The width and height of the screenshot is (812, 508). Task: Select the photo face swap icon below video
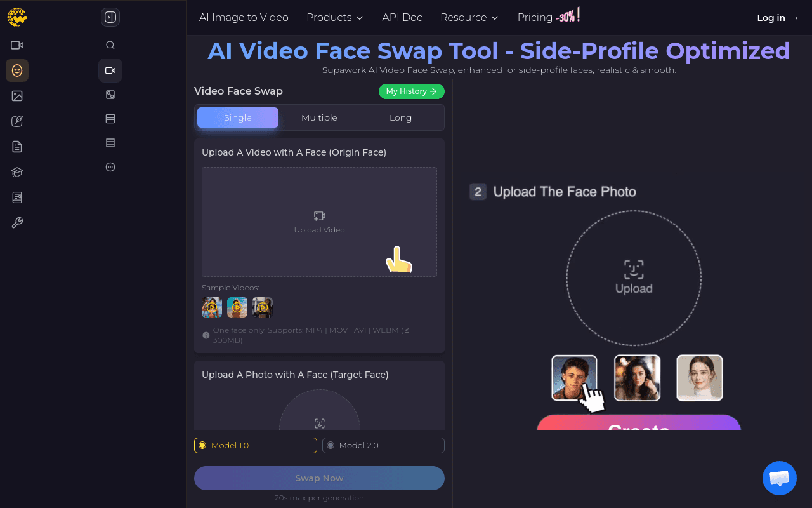click(x=110, y=95)
